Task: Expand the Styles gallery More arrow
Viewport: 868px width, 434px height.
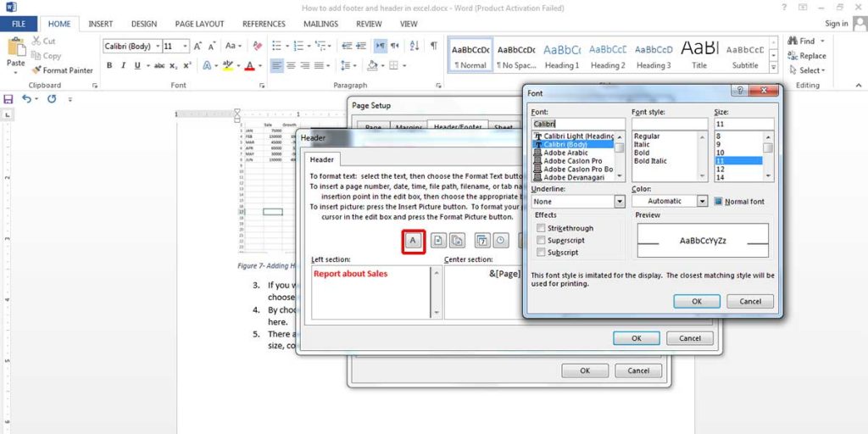Action: [774, 68]
